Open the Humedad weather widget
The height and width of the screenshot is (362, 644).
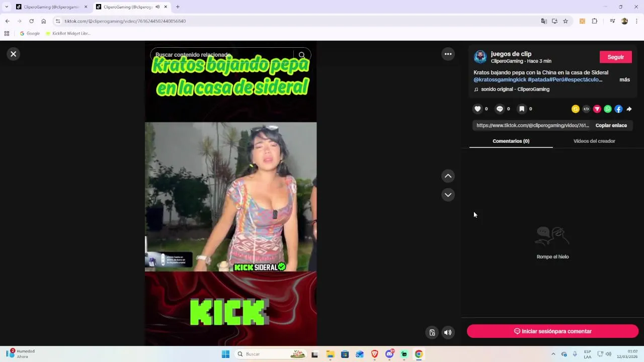pyautogui.click(x=21, y=354)
